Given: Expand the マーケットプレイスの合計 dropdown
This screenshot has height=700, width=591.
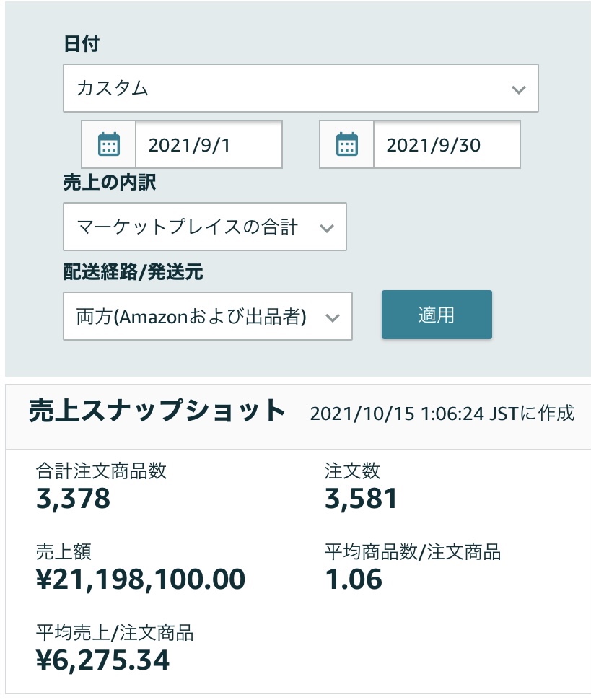Looking at the screenshot, I should pos(204,227).
